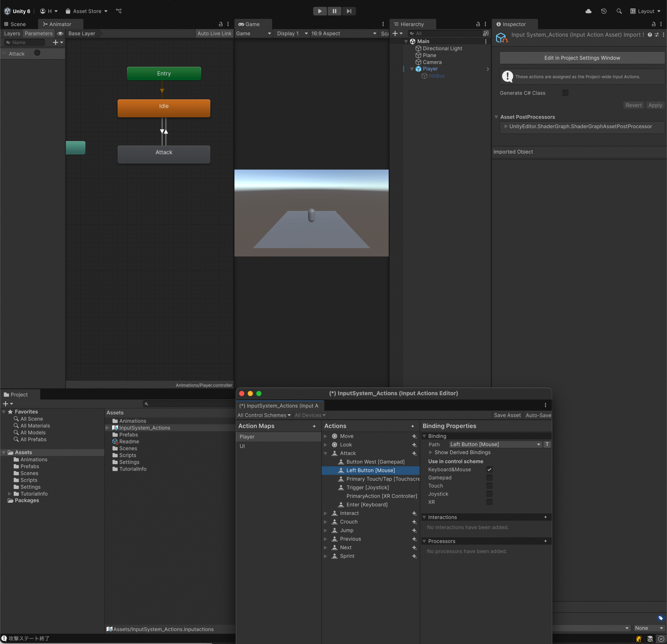Collapse the Asset PostProcessors section
The height and width of the screenshot is (644, 667).
pos(496,117)
